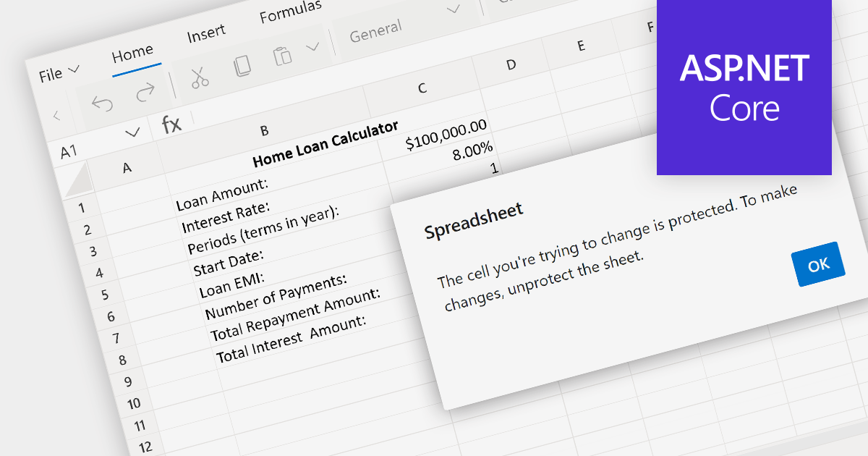Click the ASP.NET Core logo
The width and height of the screenshot is (868, 456).
[x=744, y=85]
